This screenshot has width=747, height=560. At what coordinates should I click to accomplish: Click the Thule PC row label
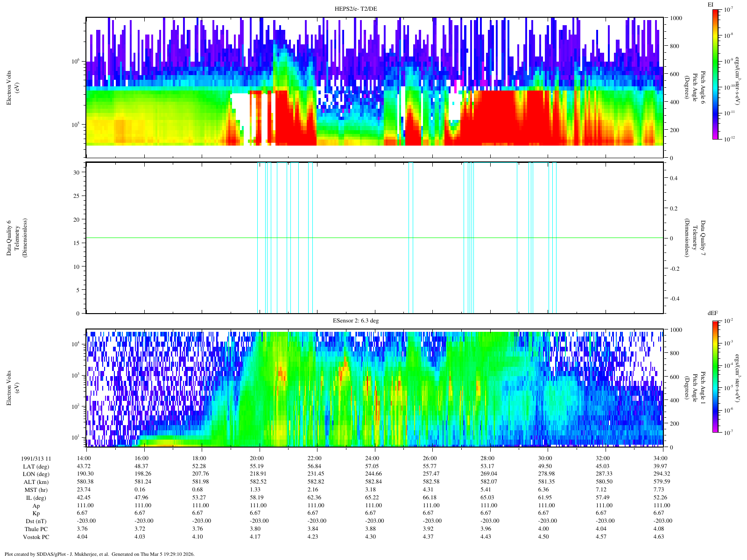36,529
